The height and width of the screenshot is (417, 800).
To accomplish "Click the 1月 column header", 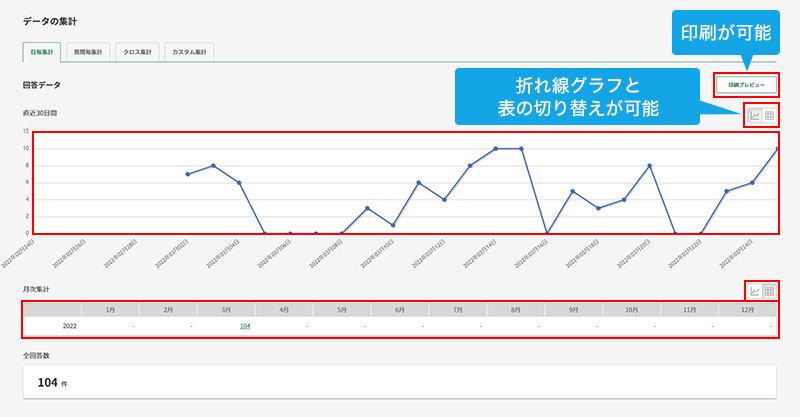I will 110,310.
